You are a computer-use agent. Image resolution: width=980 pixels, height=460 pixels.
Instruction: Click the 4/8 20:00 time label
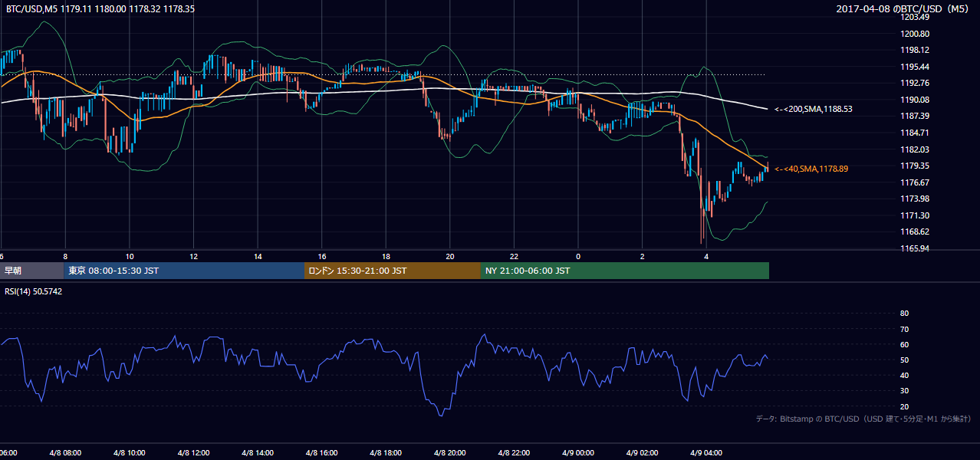pos(450,453)
